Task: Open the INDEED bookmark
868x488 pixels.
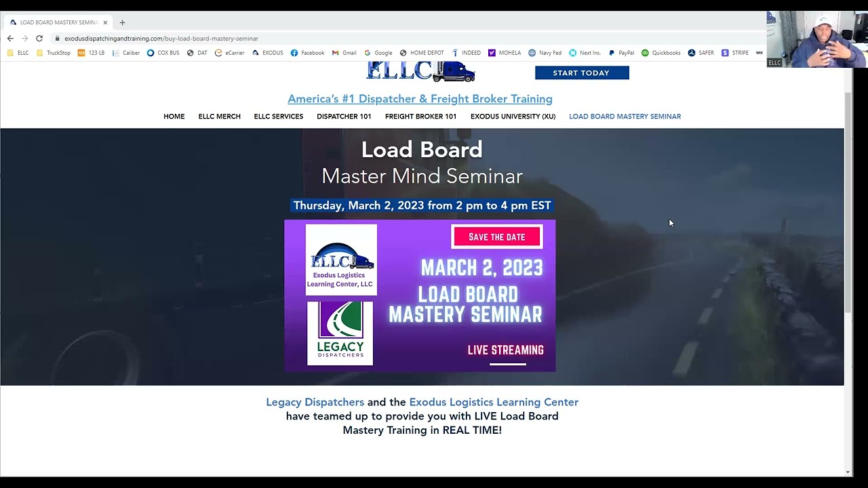Action: (x=466, y=53)
